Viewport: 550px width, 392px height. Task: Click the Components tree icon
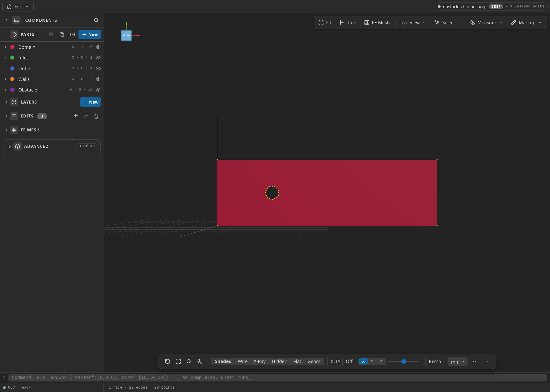pos(16,20)
